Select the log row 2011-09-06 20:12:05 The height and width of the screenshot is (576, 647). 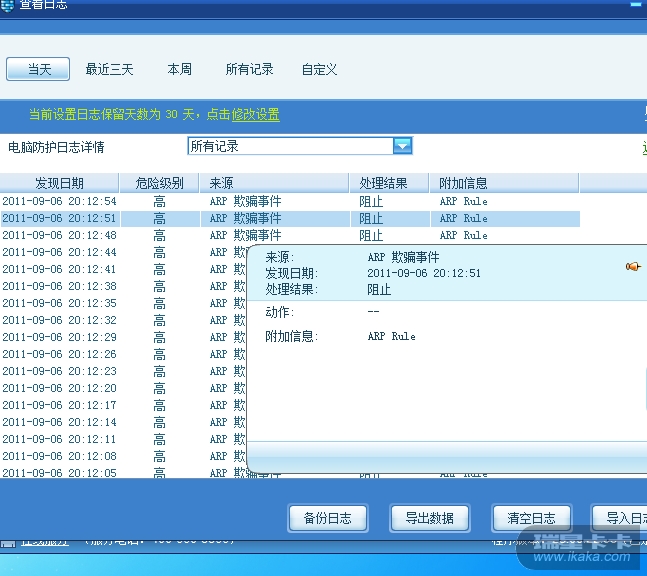click(123, 472)
